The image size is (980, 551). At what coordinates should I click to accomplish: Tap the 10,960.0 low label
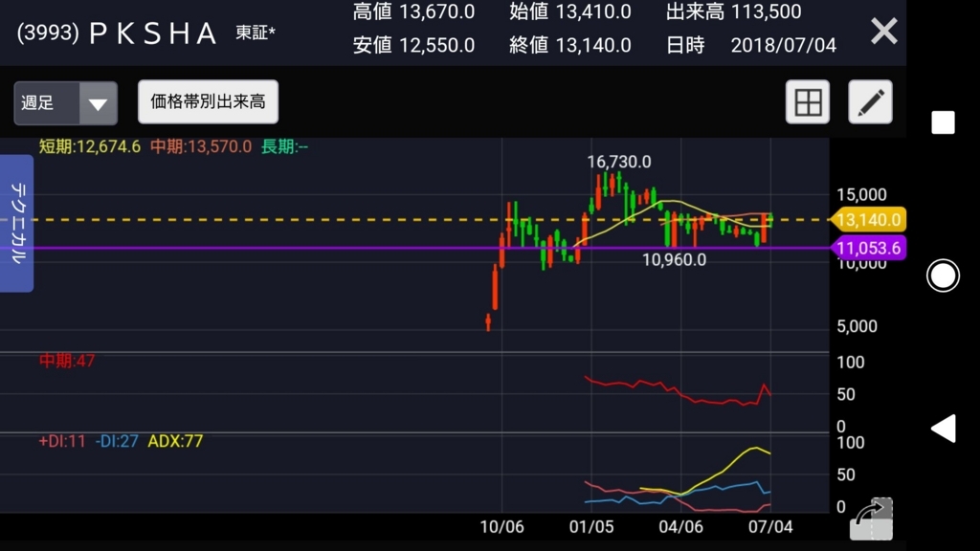pyautogui.click(x=674, y=260)
